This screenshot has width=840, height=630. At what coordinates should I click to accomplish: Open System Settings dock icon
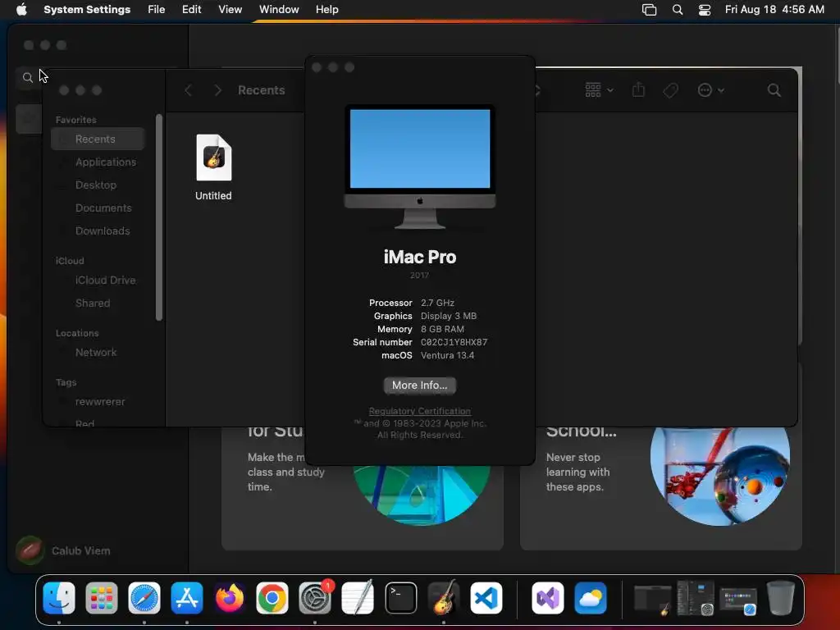click(x=315, y=598)
